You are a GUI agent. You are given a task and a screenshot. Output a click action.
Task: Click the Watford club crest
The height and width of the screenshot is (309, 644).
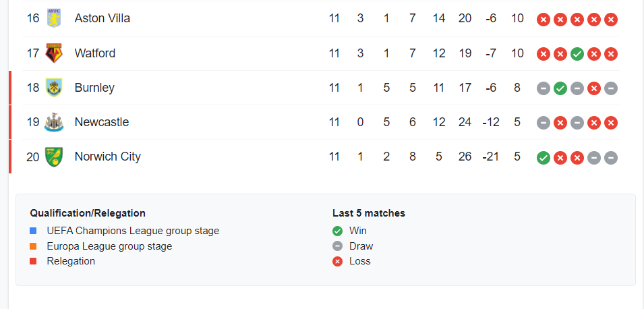54,53
